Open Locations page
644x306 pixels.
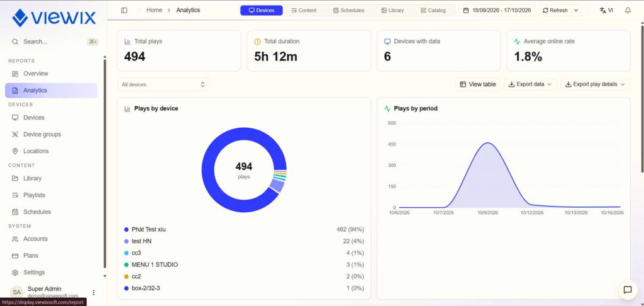[52, 151]
